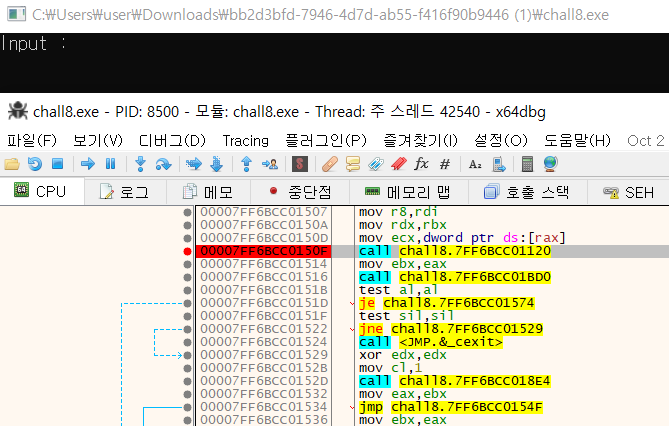This screenshot has height=426, width=669.
Task: Switch to the 메모 tab
Action: click(208, 192)
